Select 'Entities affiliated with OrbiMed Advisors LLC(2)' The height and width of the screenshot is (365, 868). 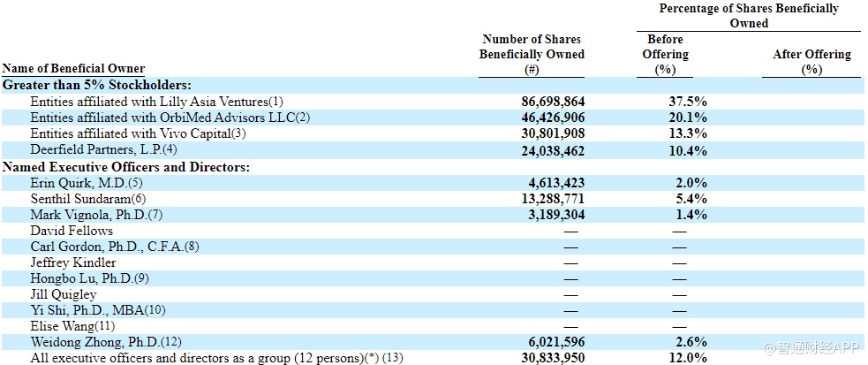[169, 118]
